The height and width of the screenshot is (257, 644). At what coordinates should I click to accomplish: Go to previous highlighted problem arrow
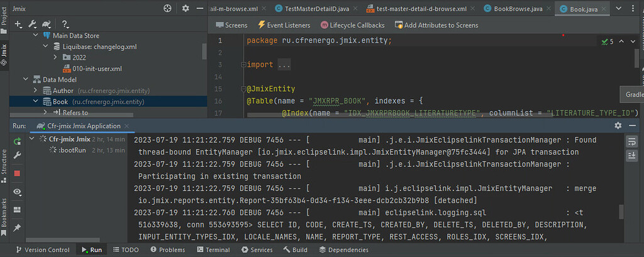tap(621, 41)
